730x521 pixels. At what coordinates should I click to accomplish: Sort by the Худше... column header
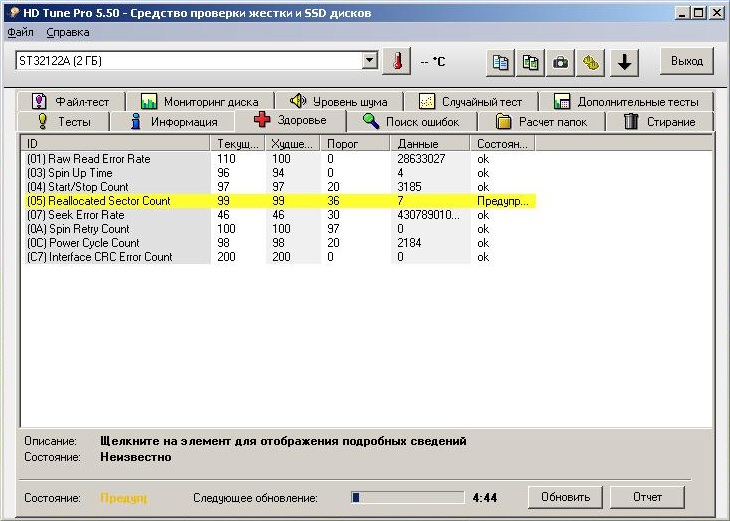tap(292, 144)
